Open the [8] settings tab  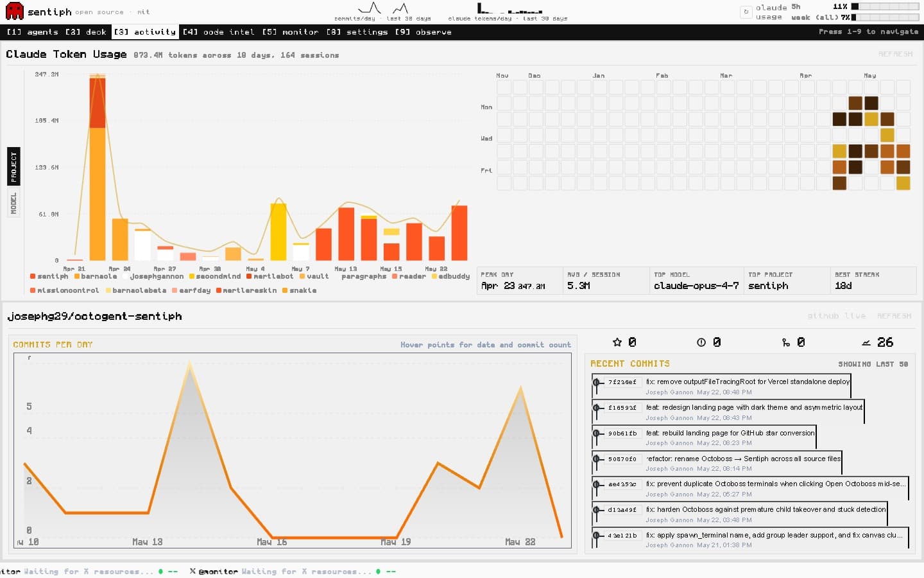tap(357, 31)
